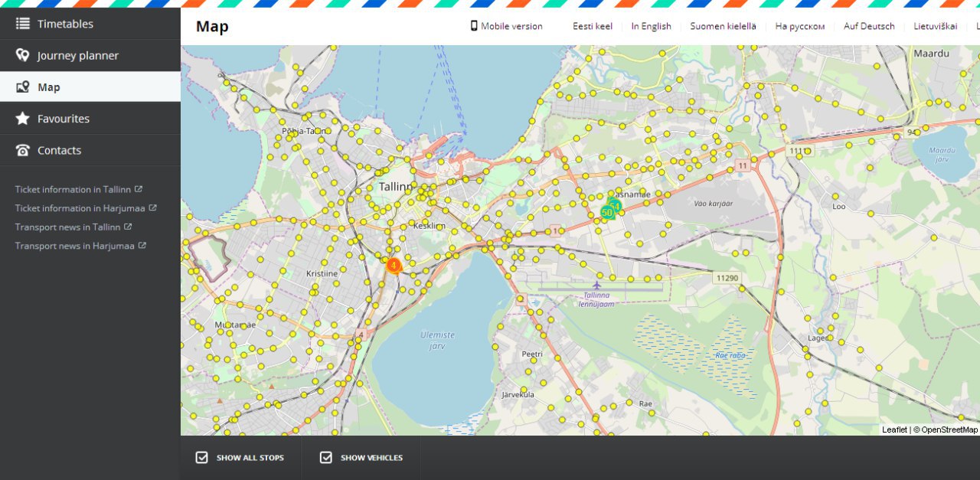
Task: Click the Rae raba label on map
Action: (730, 355)
